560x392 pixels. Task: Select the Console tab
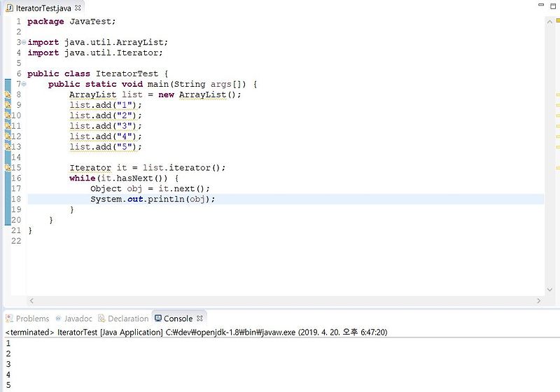tap(178, 318)
